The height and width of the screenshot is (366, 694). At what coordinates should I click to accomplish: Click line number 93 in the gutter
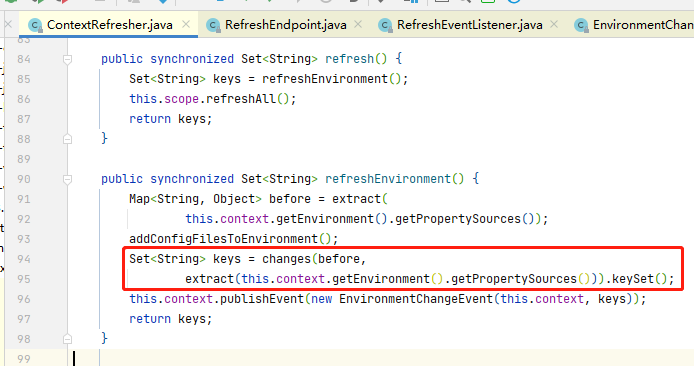[24, 239]
